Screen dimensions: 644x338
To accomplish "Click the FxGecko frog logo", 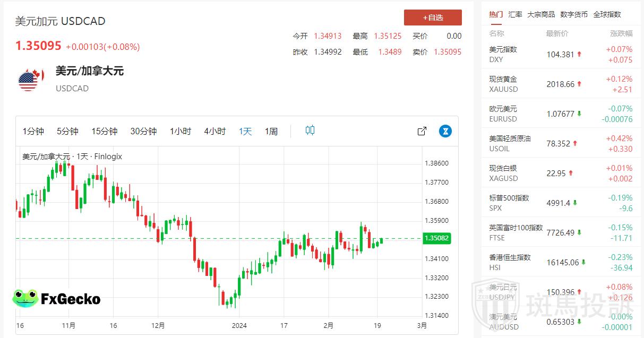I will coord(25,299).
